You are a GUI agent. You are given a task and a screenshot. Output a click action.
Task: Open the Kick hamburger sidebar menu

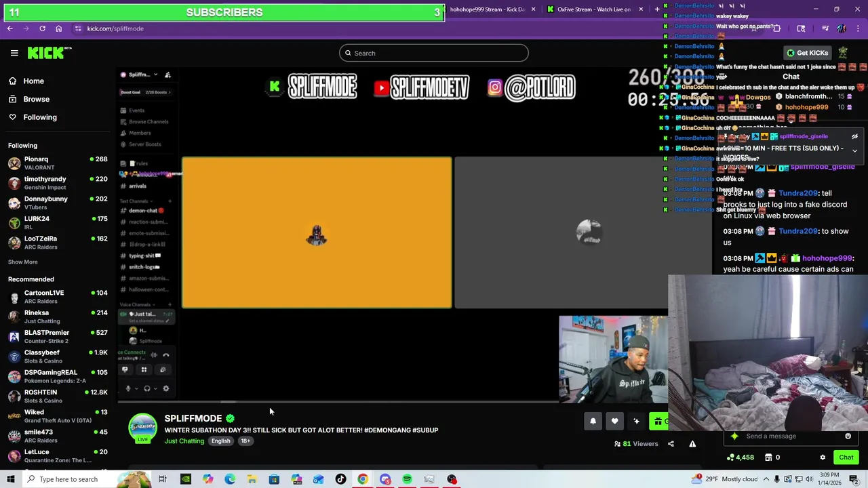pyautogui.click(x=14, y=53)
